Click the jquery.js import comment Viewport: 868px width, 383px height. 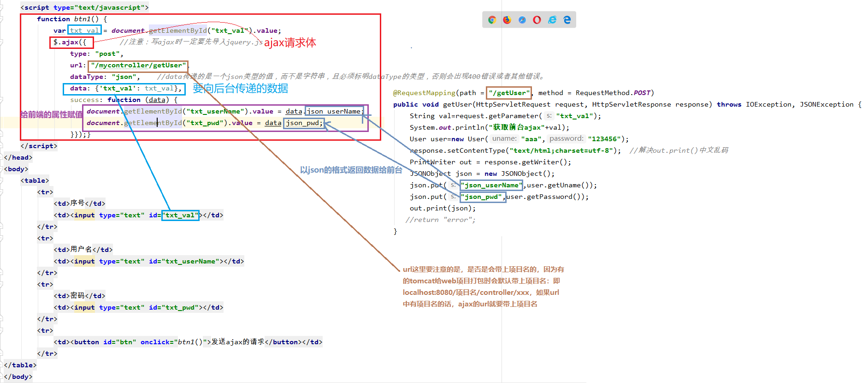coord(191,42)
